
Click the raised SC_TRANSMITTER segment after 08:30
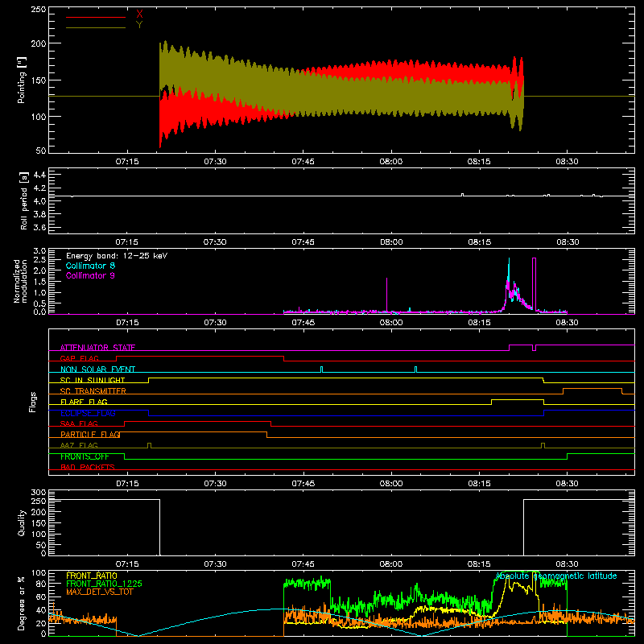592,389
